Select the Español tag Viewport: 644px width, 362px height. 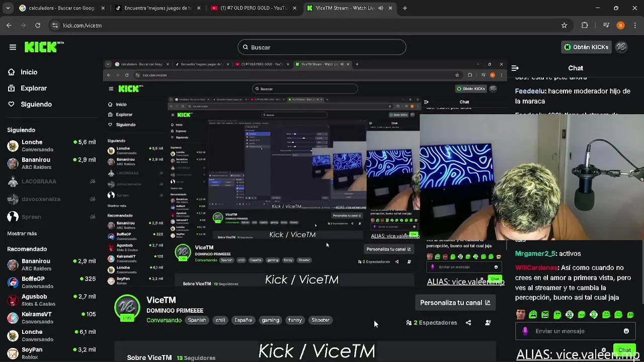(244, 320)
